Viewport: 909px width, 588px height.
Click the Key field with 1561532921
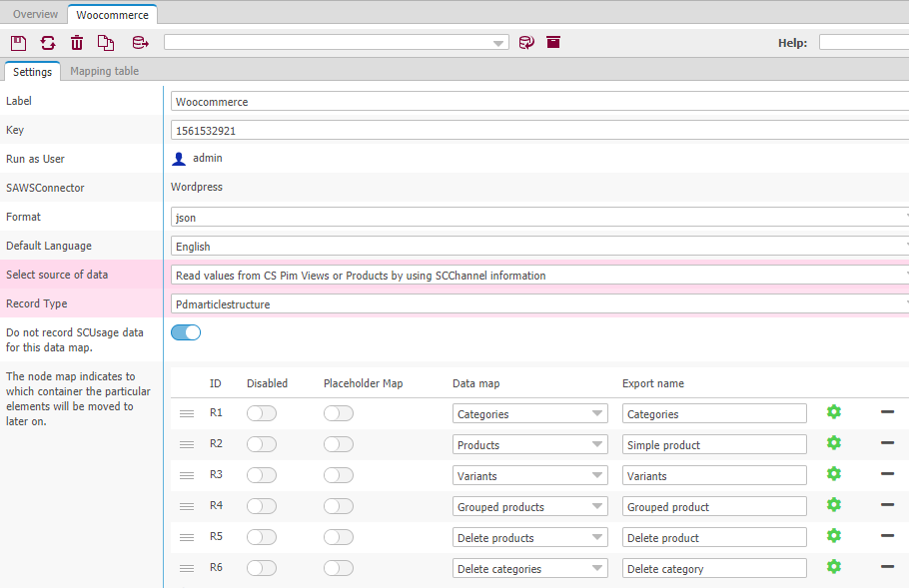pos(539,131)
